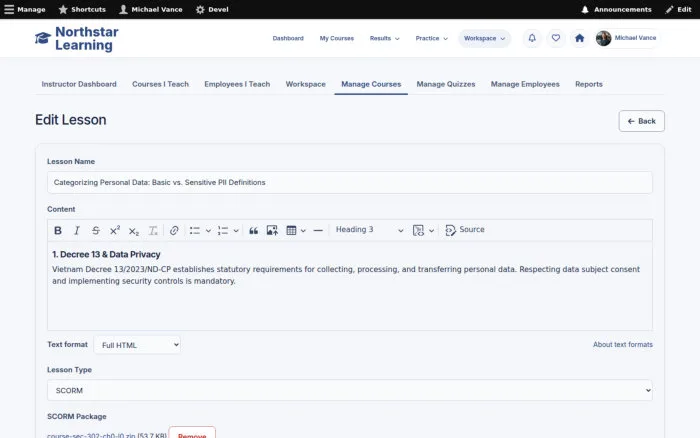Image resolution: width=700 pixels, height=438 pixels.
Task: Switch to Reports tab
Action: (x=588, y=84)
